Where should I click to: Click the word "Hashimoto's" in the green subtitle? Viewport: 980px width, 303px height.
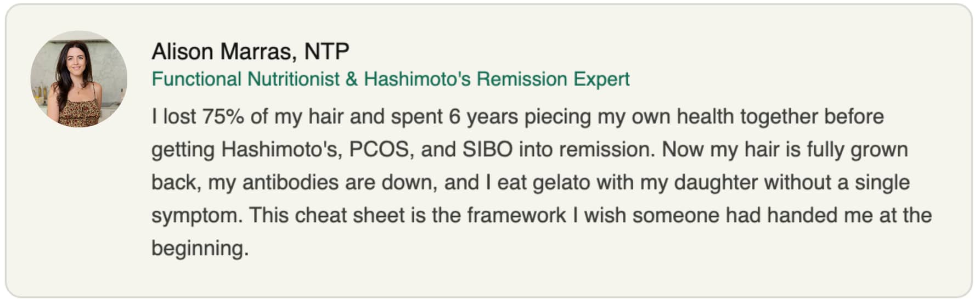click(417, 79)
